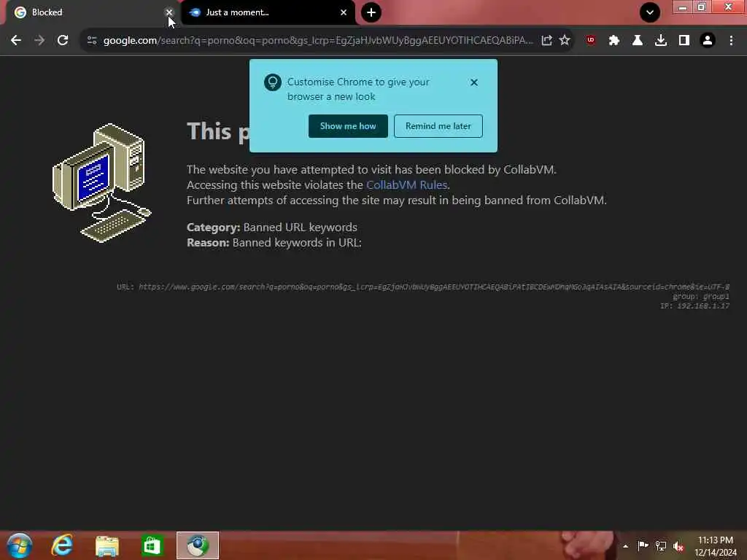Click the forward navigation arrow
747x560 pixels.
39,41
